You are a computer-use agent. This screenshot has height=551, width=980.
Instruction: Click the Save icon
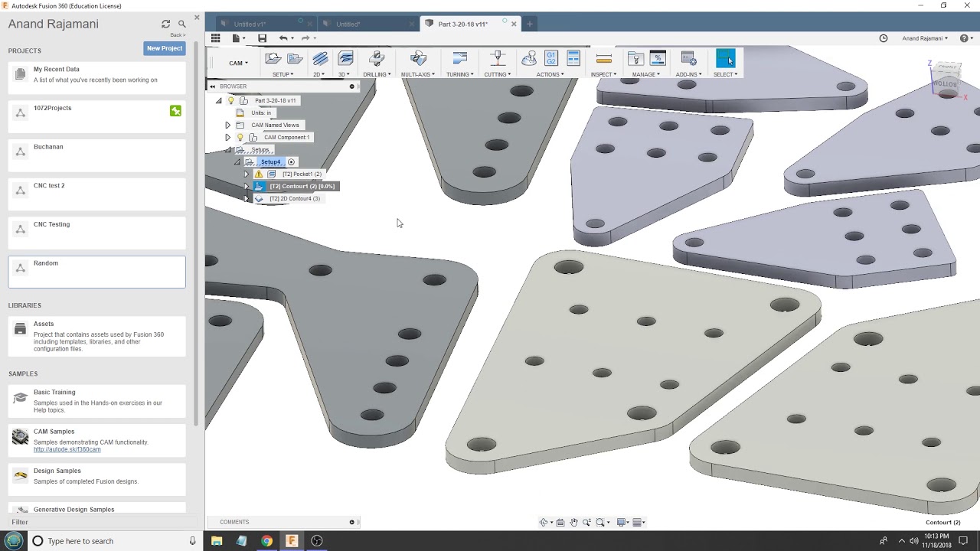pos(262,38)
